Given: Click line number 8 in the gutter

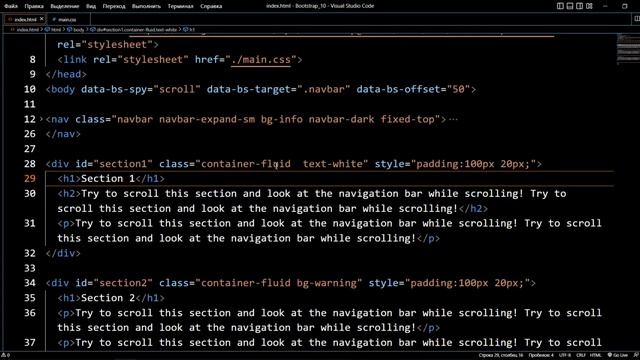Looking at the screenshot, I should click(x=32, y=60).
